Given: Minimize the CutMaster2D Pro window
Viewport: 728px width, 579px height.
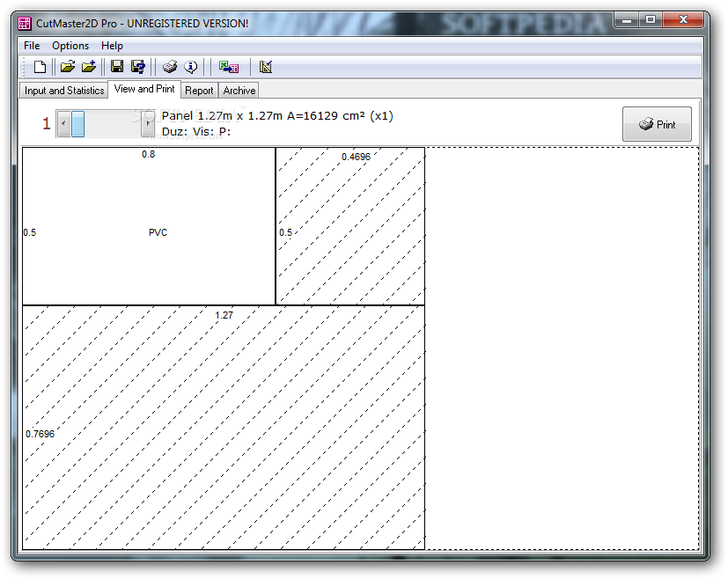Looking at the screenshot, I should (x=627, y=20).
